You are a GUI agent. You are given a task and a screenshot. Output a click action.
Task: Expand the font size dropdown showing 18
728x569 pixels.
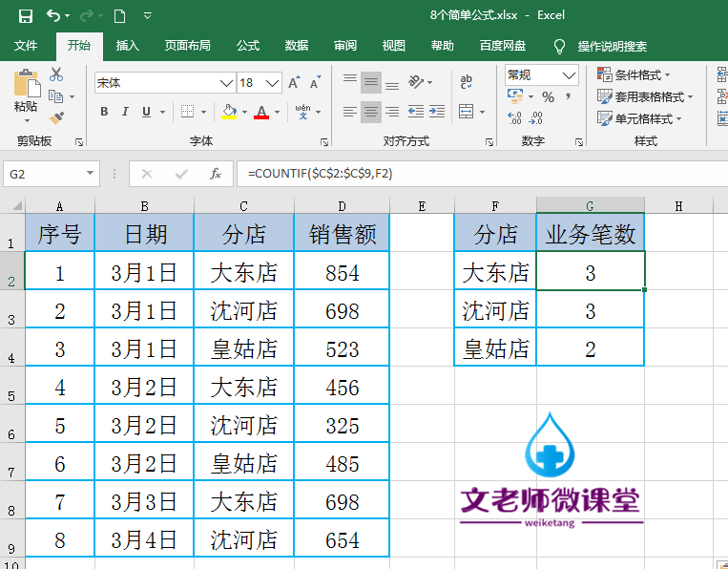[273, 83]
